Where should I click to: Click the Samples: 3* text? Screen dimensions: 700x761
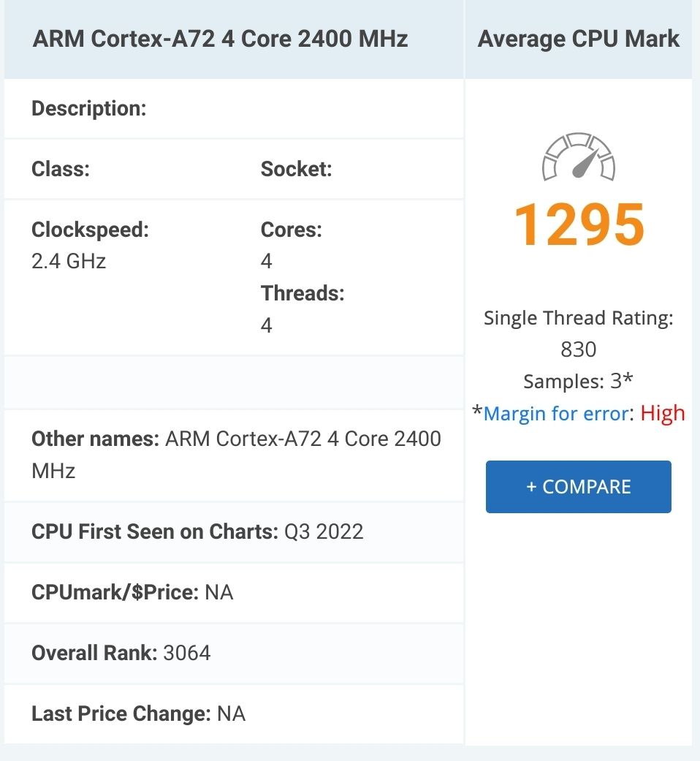click(579, 382)
